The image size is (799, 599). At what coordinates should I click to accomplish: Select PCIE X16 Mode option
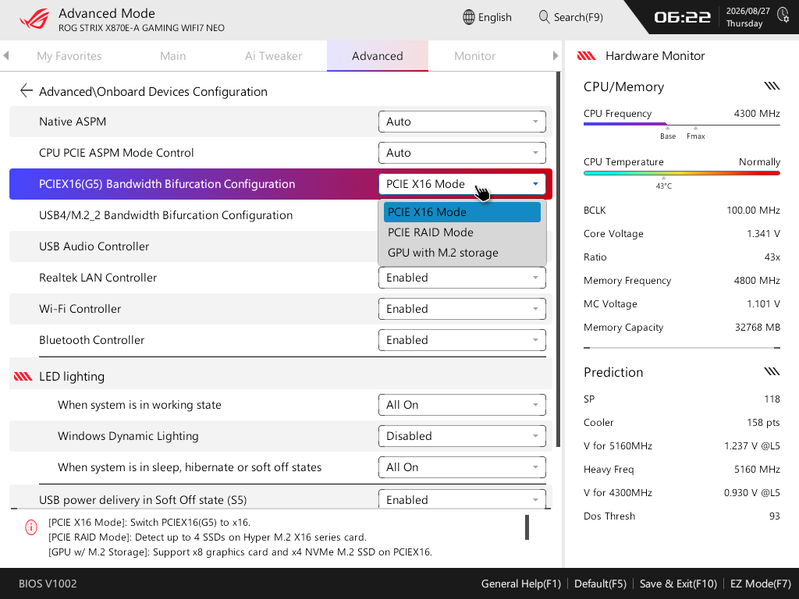tap(462, 212)
